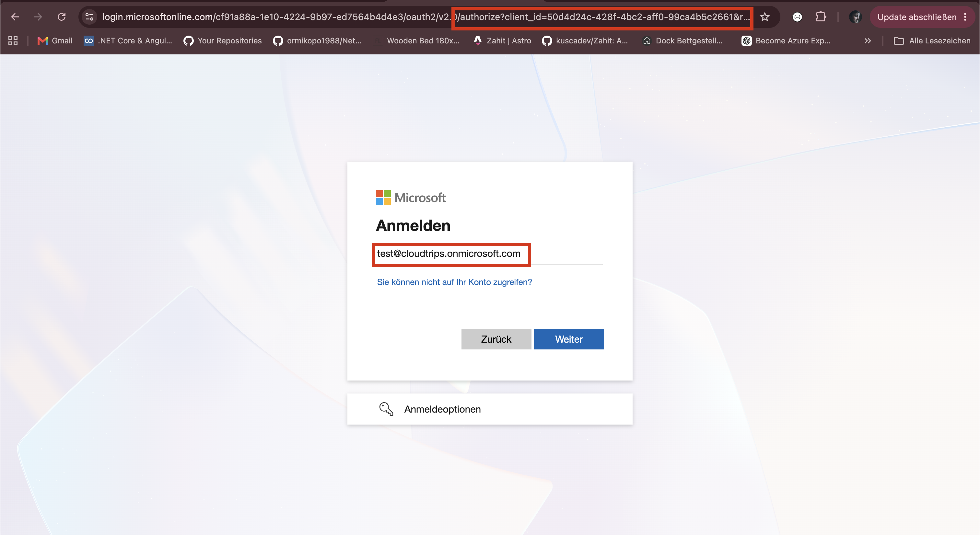This screenshot has height=535, width=980.
Task: Reload the page with the refresh icon
Action: coord(62,17)
